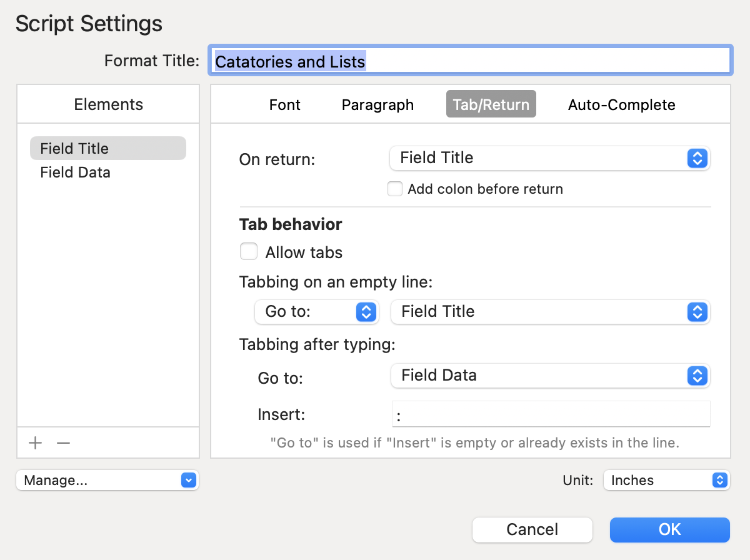Switch to the Auto-Complete tab
This screenshot has height=560, width=750.
(622, 104)
